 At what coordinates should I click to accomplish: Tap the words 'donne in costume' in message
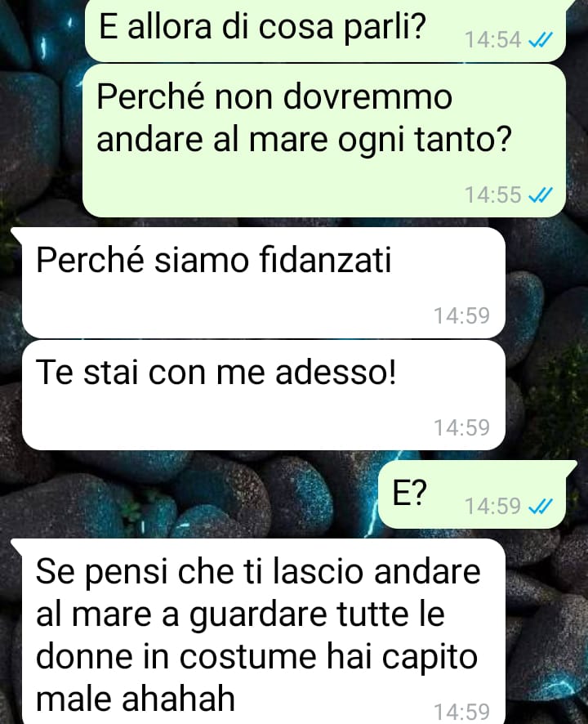[x=175, y=657]
